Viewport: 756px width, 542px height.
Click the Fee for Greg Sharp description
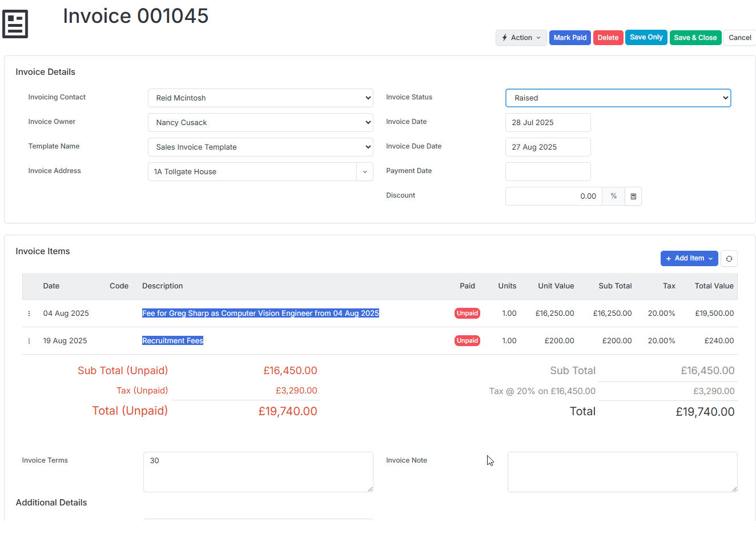[260, 314]
